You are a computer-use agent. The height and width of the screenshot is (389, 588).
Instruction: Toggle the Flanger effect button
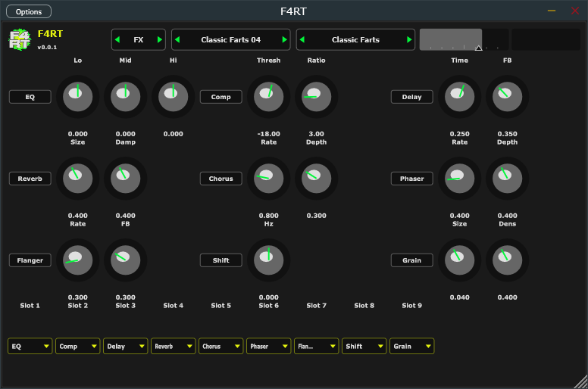point(30,260)
